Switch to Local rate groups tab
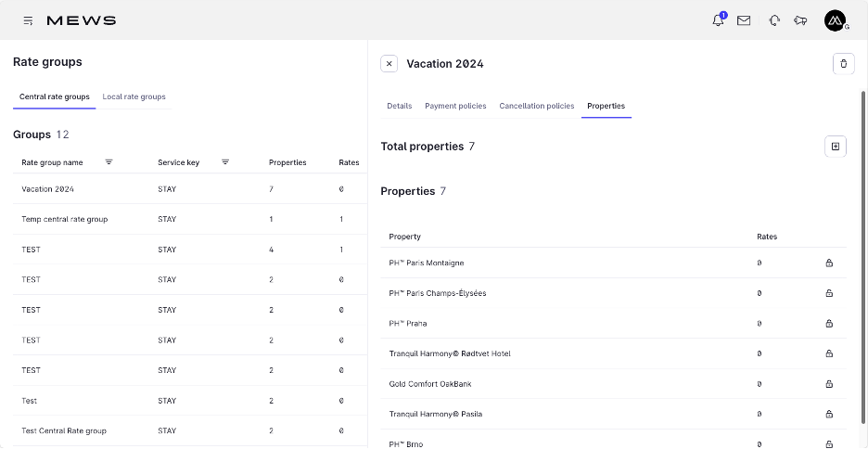Image resolution: width=868 pixels, height=449 pixels. pos(134,96)
